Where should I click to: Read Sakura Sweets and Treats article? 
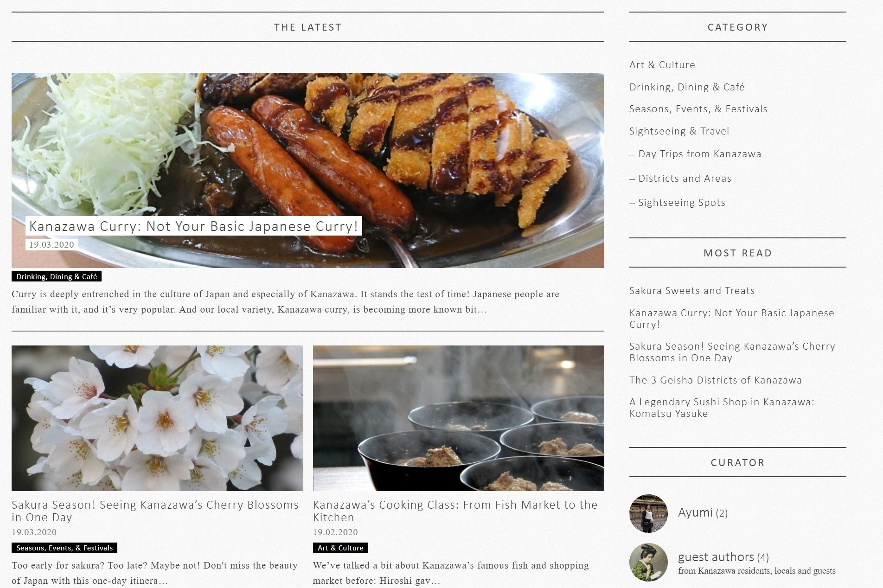click(691, 291)
